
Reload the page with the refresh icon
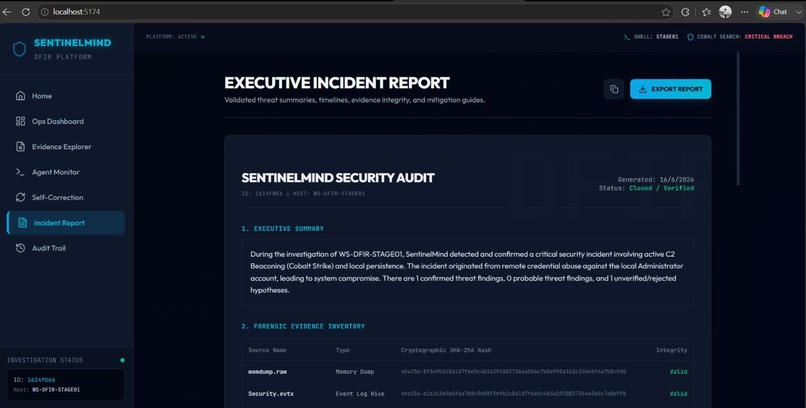click(26, 12)
